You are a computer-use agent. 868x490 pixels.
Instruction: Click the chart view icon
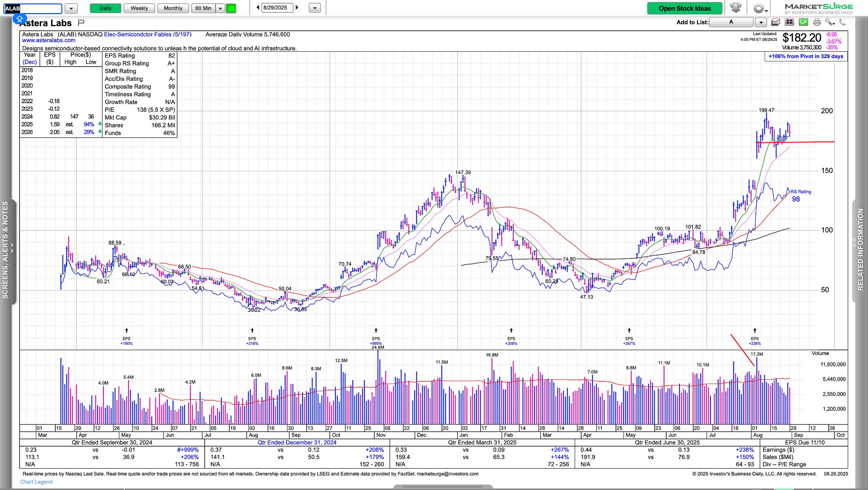pyautogui.click(x=775, y=22)
